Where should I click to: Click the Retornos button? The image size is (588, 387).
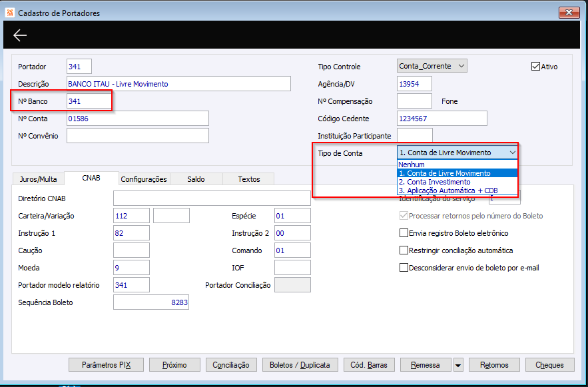[494, 365]
